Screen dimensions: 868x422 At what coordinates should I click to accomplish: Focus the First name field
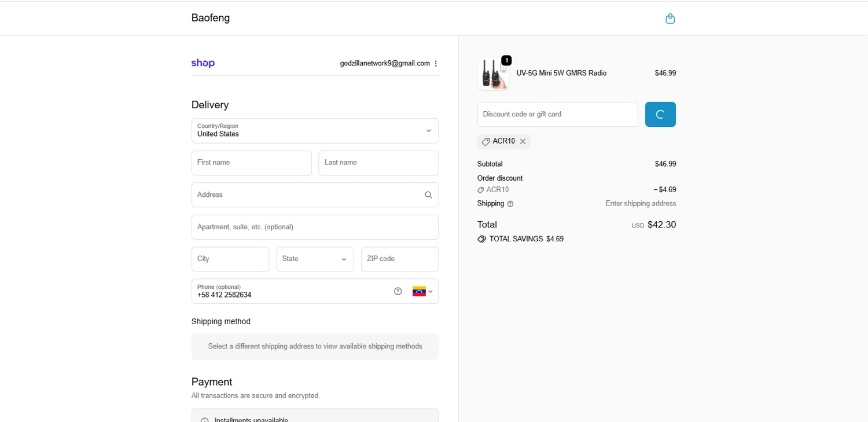coord(251,163)
